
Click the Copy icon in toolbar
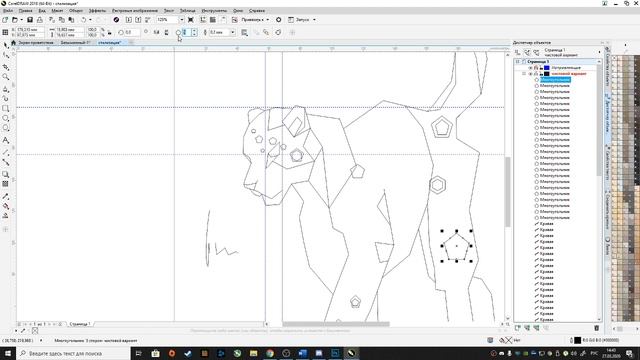(62, 20)
